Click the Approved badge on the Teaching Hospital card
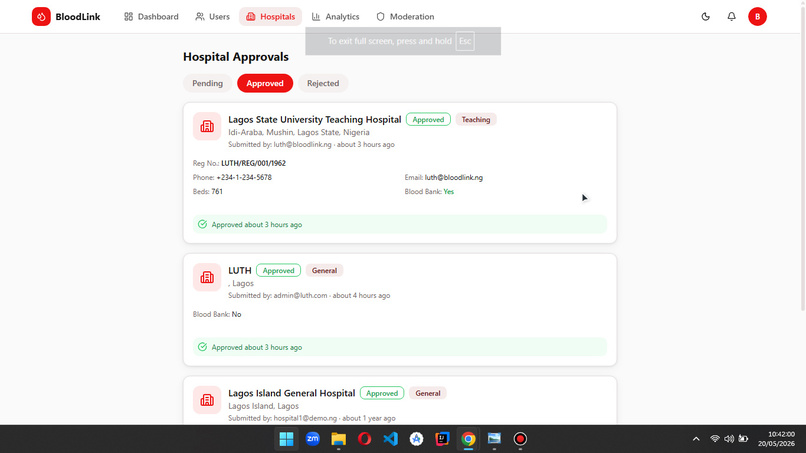This screenshot has width=806, height=453. 428,119
